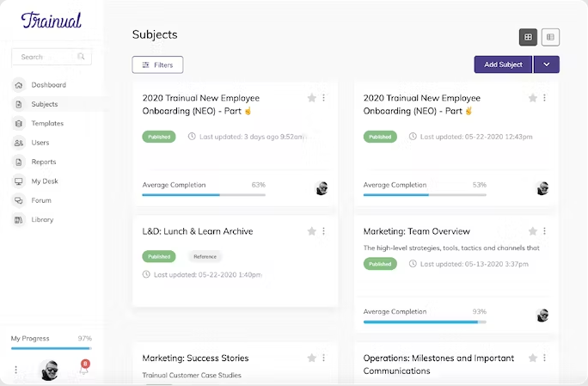Star Operations: Milestones and Important Communications
The image size is (588, 386).
[x=532, y=358]
